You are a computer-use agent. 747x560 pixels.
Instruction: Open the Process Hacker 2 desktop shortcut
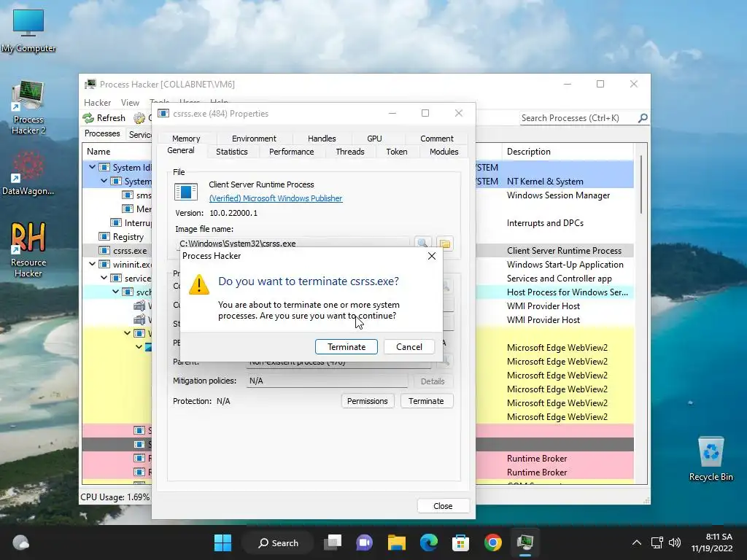click(28, 108)
